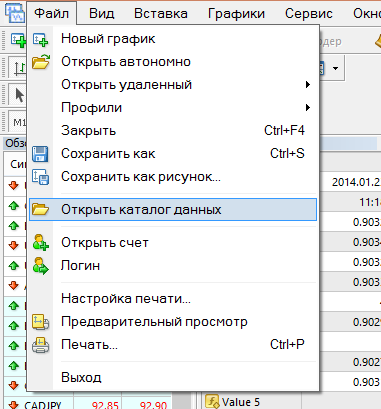Select Новый график menu entry

click(173, 39)
